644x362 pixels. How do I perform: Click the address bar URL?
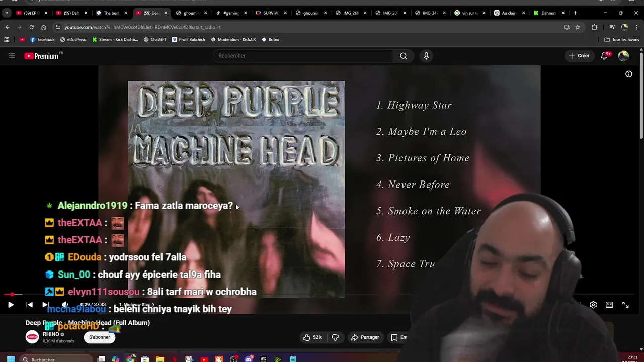142,27
